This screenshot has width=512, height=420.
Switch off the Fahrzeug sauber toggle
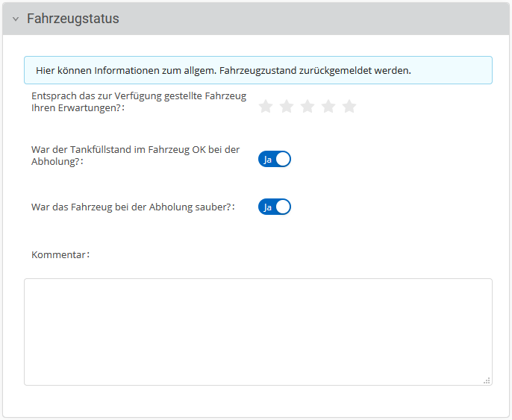274,207
